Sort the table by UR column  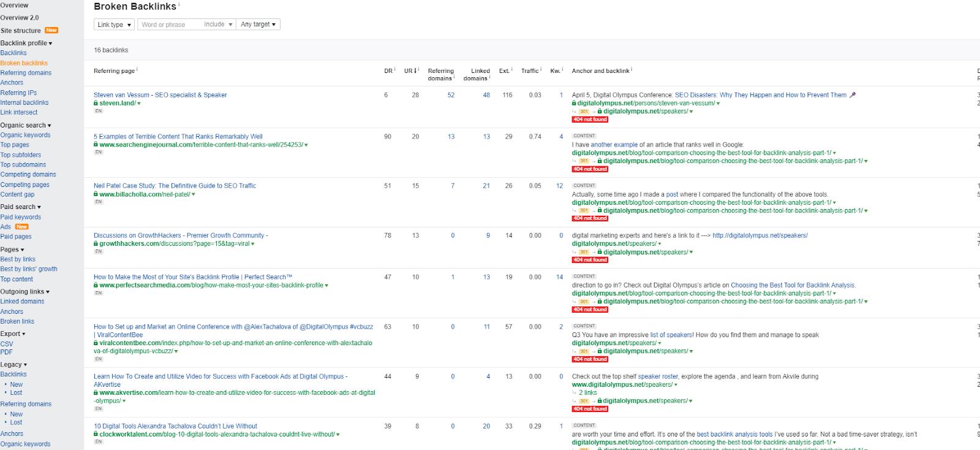[x=410, y=71]
